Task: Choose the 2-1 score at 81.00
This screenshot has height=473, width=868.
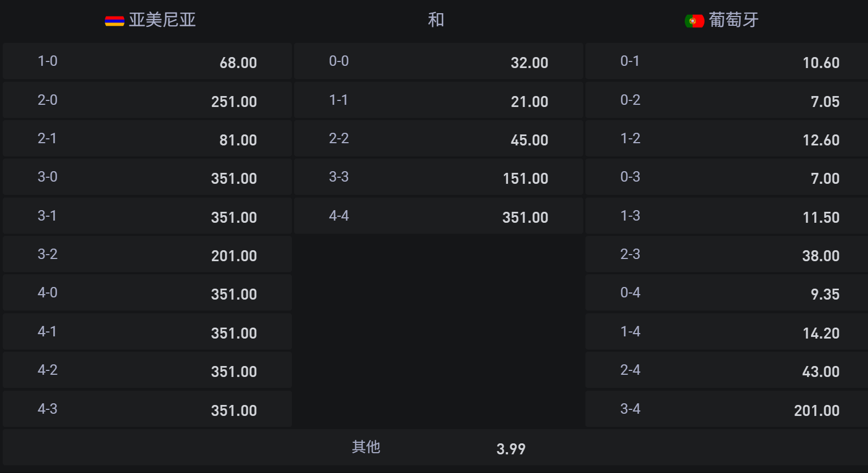Action: (x=147, y=139)
